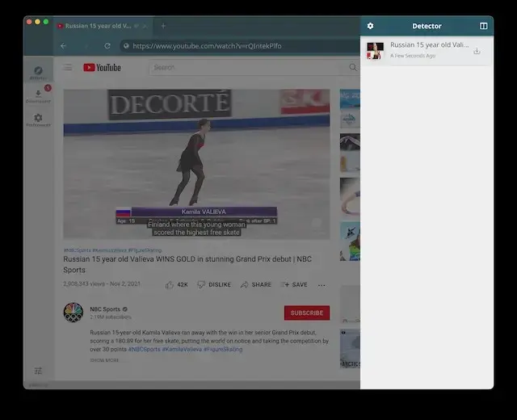Open #NBCSports hashtag in description
This screenshot has width=517, height=420.
pos(144,349)
